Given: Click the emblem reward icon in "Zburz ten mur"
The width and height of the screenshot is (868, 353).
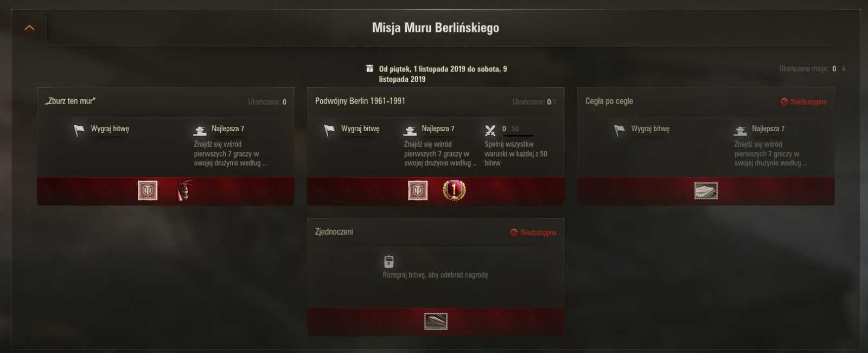Looking at the screenshot, I should point(148,190).
